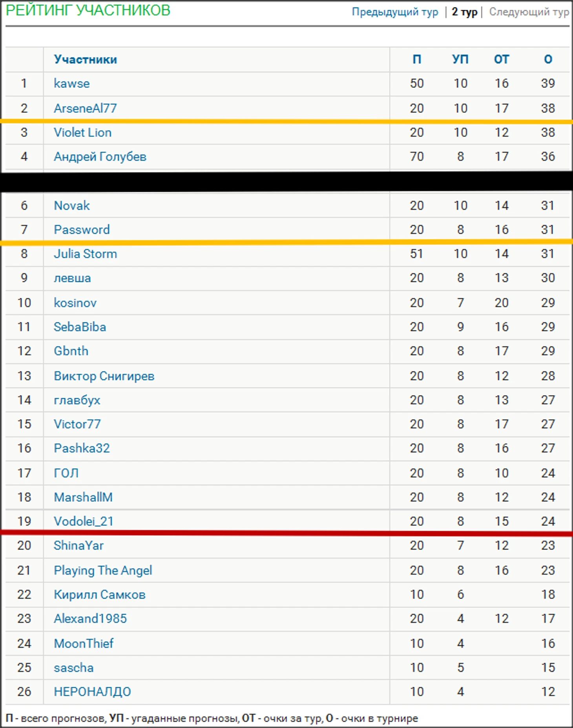
Task: Select the current '2 тур' tab
Action: 464,12
